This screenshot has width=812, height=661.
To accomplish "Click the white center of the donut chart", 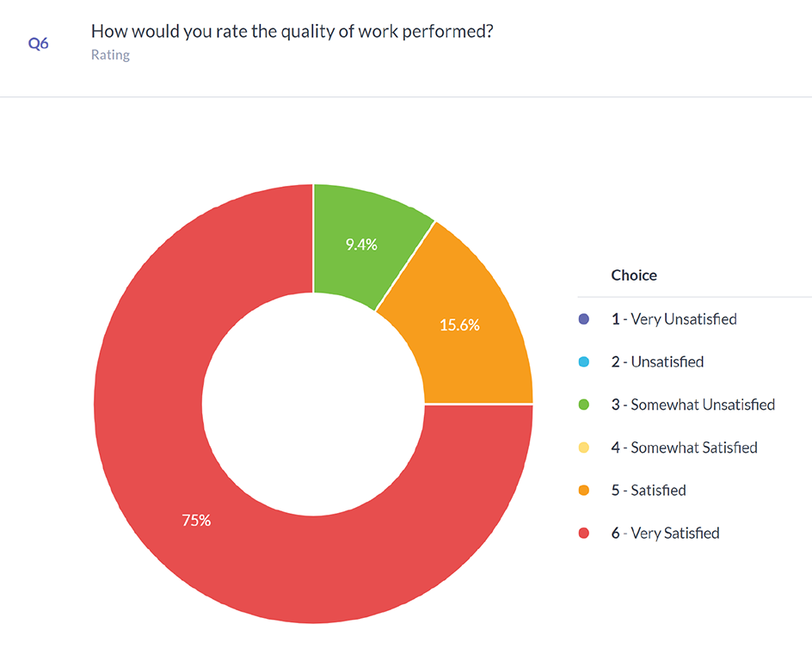I will tap(313, 403).
